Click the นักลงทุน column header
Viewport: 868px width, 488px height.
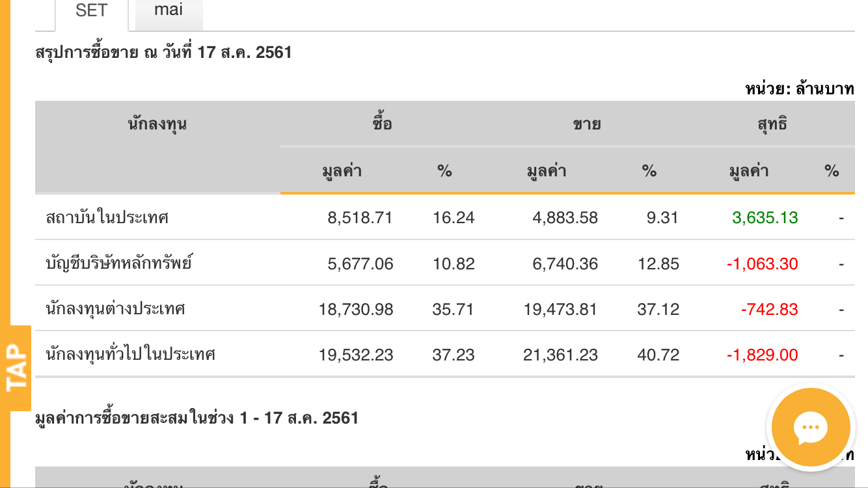(157, 124)
